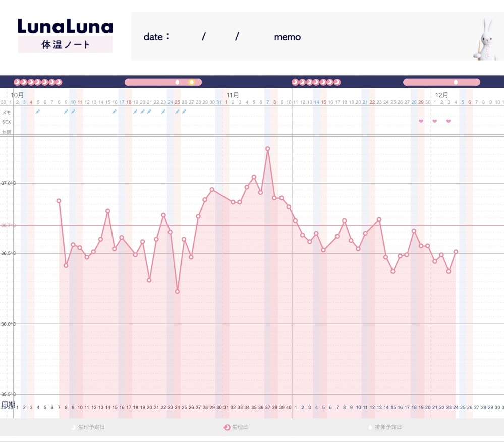Select the メモ row label

point(7,113)
